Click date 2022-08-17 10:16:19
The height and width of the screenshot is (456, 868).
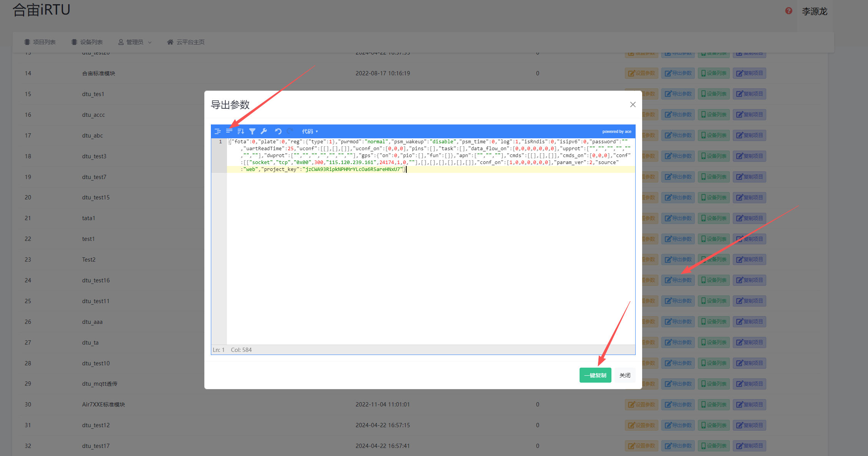[383, 73]
